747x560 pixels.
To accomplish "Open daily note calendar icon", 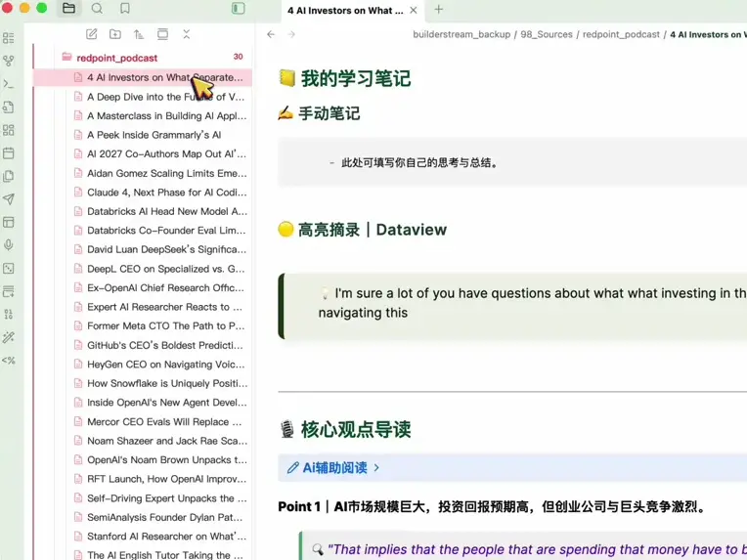I will click(x=9, y=153).
